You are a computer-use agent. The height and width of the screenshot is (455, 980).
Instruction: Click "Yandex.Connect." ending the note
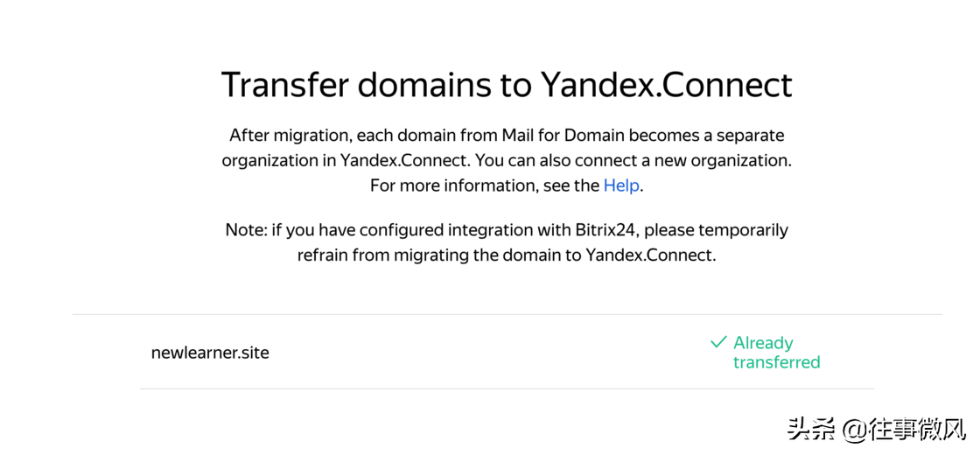pyautogui.click(x=650, y=255)
